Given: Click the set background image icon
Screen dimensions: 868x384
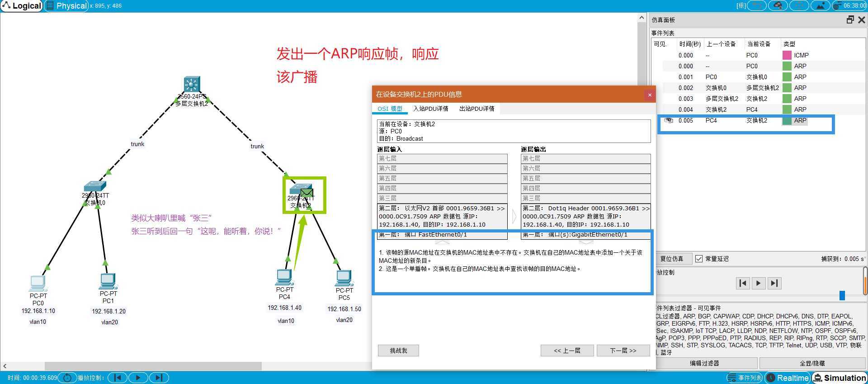Looking at the screenshot, I should 821,5.
